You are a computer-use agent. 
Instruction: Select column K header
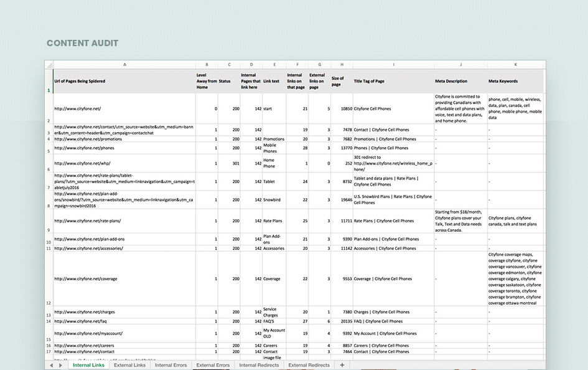coord(515,65)
